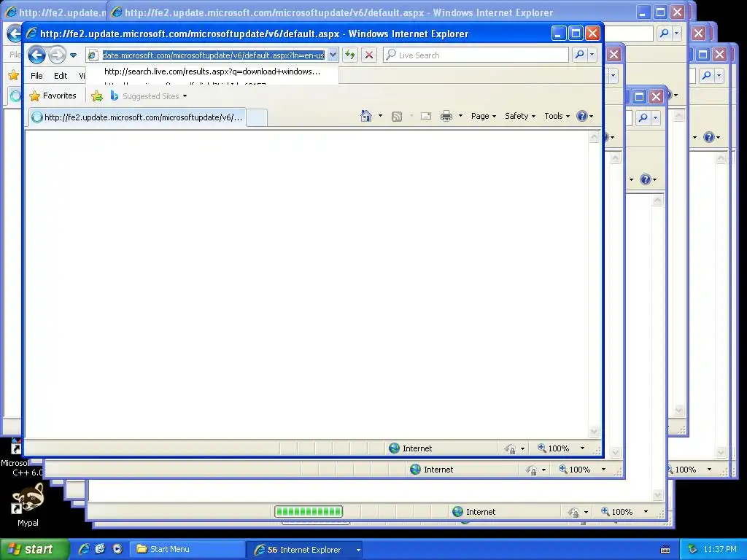Click the on-screen keyboard tray icon
This screenshot has width=747, height=560.
[665, 550]
